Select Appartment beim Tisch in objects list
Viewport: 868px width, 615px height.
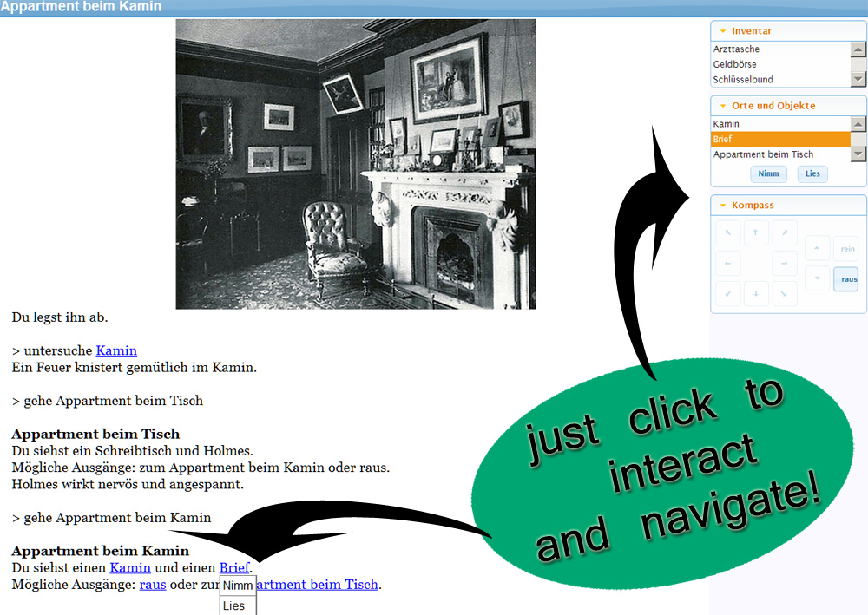[763, 154]
